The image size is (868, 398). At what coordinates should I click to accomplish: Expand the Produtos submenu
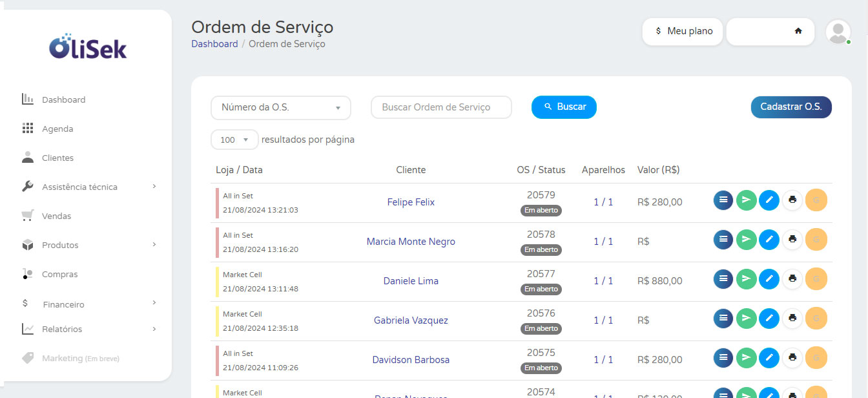(x=154, y=245)
